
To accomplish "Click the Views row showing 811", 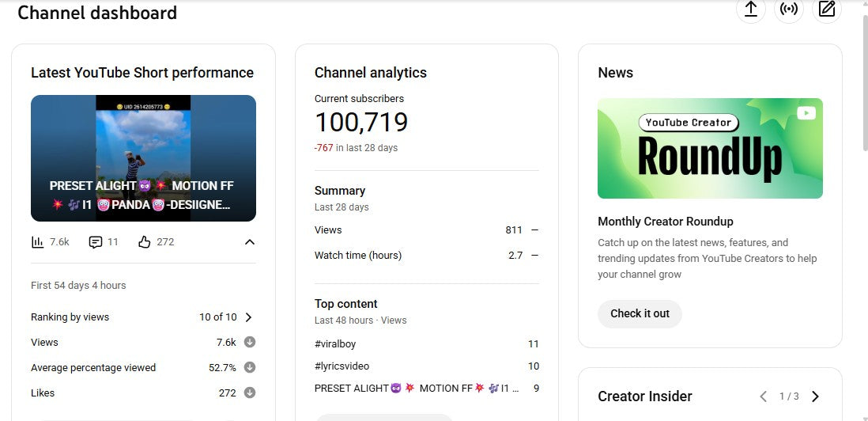I will [x=427, y=229].
